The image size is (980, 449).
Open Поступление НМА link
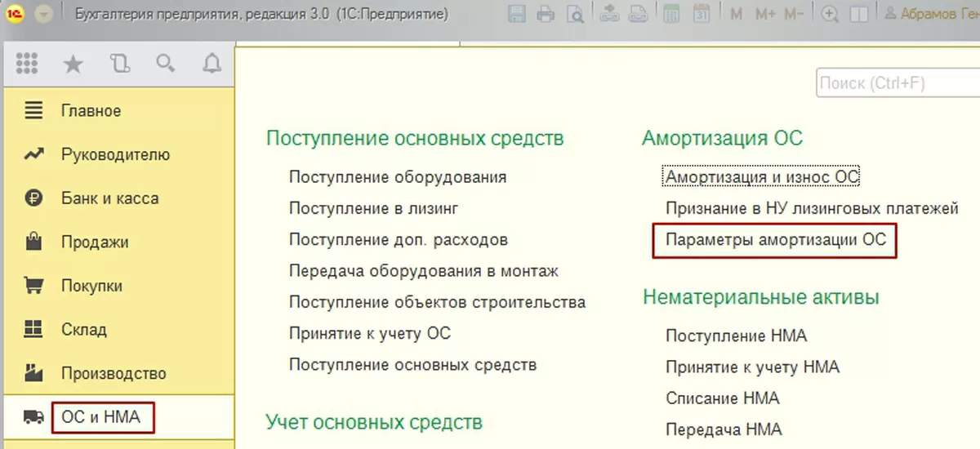736,336
